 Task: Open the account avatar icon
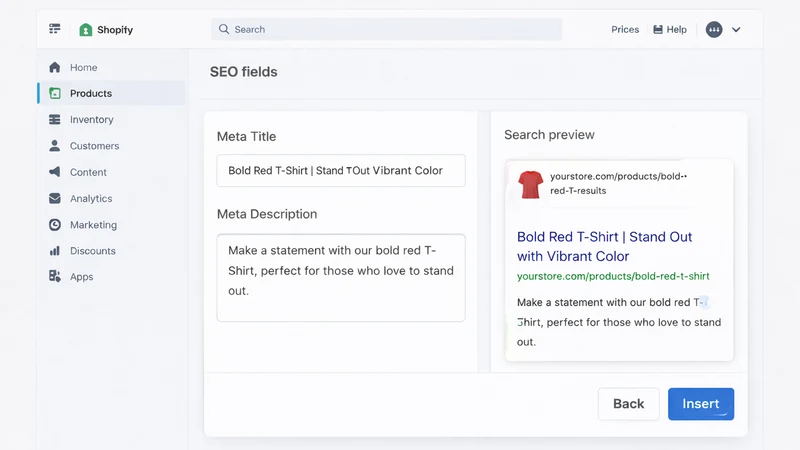point(714,30)
